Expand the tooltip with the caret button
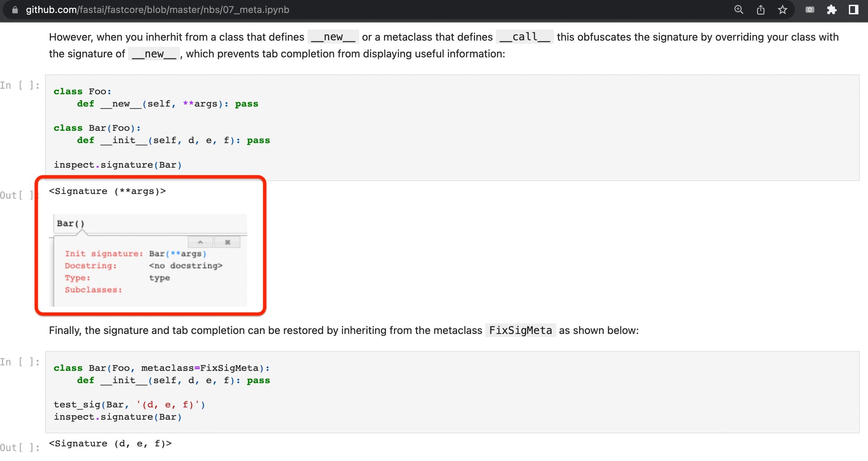Viewport: 868px width, 461px height. coord(200,242)
